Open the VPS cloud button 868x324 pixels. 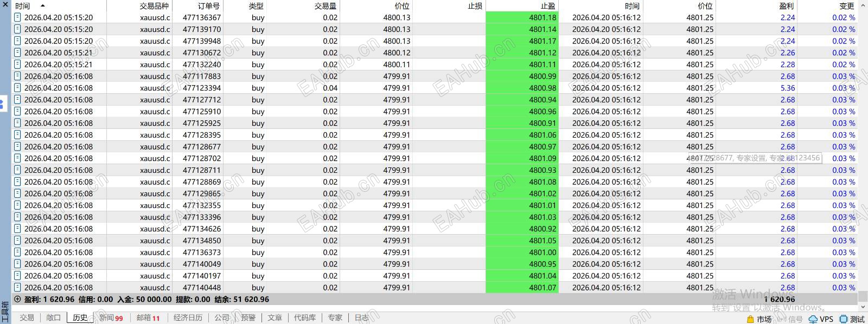[x=821, y=319]
